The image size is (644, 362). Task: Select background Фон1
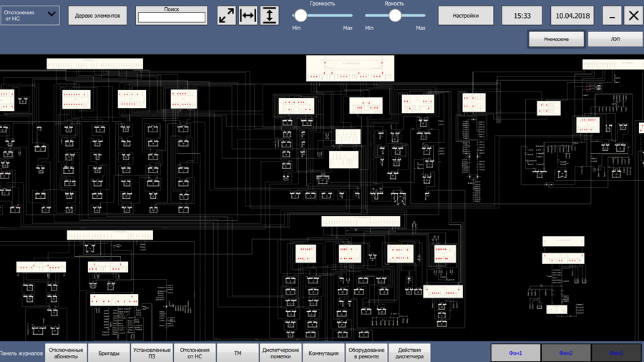(515, 353)
